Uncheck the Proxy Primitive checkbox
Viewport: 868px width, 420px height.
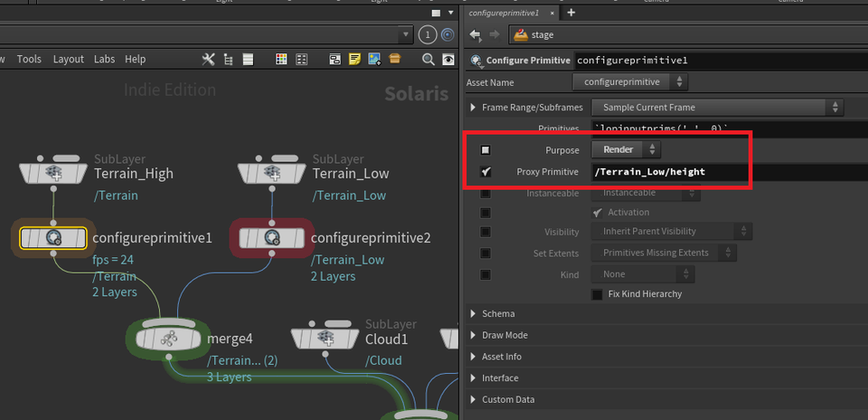tap(486, 171)
